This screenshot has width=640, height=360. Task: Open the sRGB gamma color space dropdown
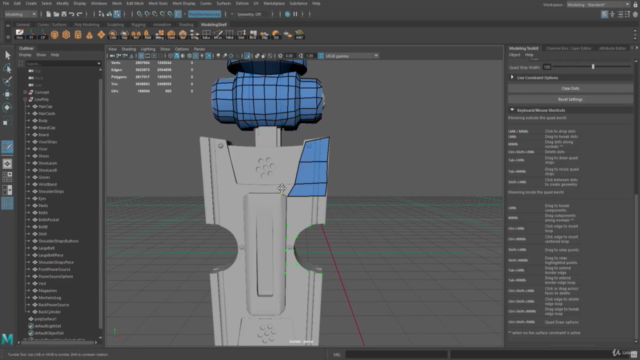[x=352, y=56]
